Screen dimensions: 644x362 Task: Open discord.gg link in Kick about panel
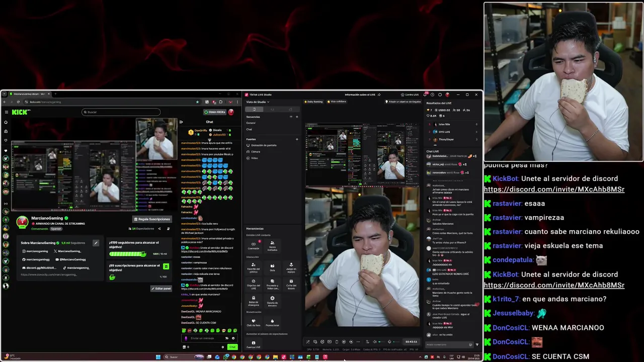point(38,267)
